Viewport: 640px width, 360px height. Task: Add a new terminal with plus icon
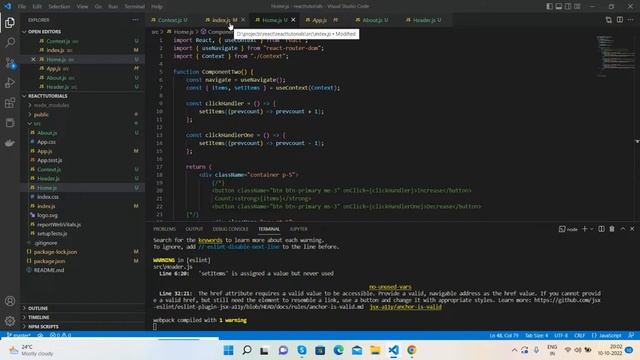coord(584,229)
